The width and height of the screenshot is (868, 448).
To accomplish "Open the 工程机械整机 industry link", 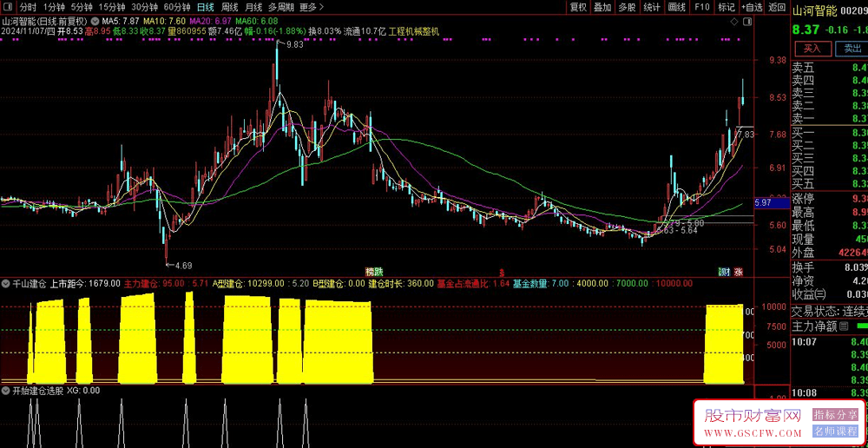I will (x=413, y=31).
